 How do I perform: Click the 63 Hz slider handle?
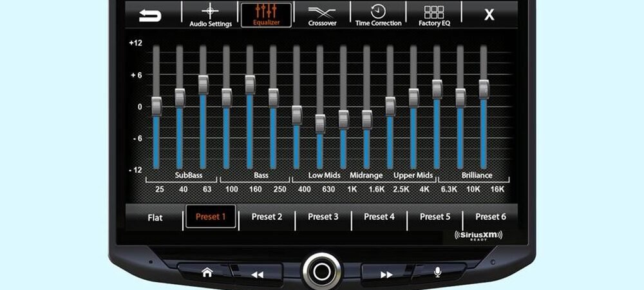point(204,84)
